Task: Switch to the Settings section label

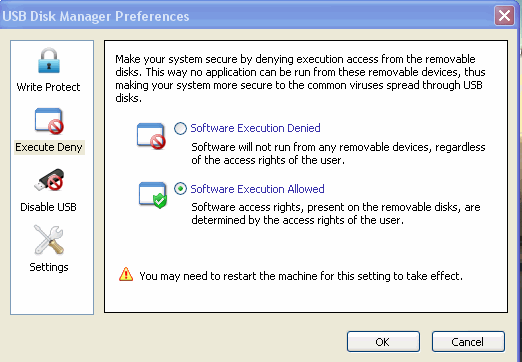Action: tap(49, 267)
